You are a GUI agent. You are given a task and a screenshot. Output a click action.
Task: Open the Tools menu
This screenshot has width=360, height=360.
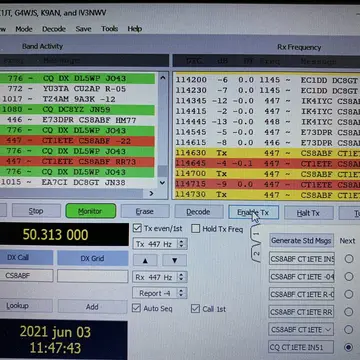(x=109, y=29)
